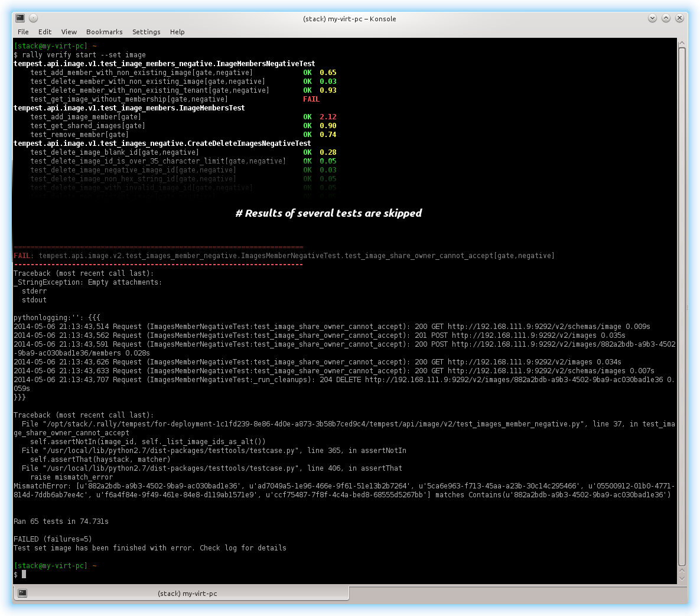Click the 'stderr' line

tap(34, 291)
